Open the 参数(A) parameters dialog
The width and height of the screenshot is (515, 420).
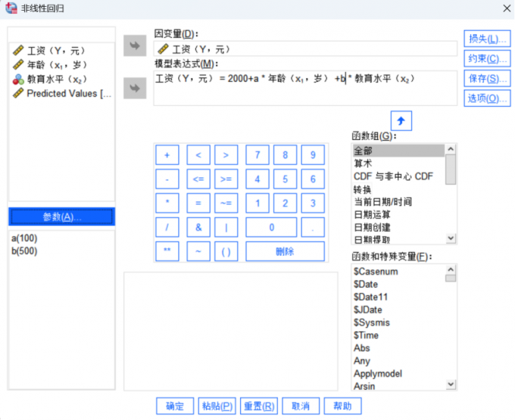[62, 216]
